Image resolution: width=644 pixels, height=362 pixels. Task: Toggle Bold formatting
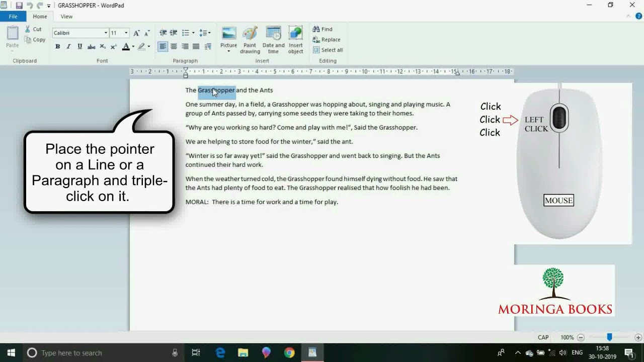click(57, 47)
